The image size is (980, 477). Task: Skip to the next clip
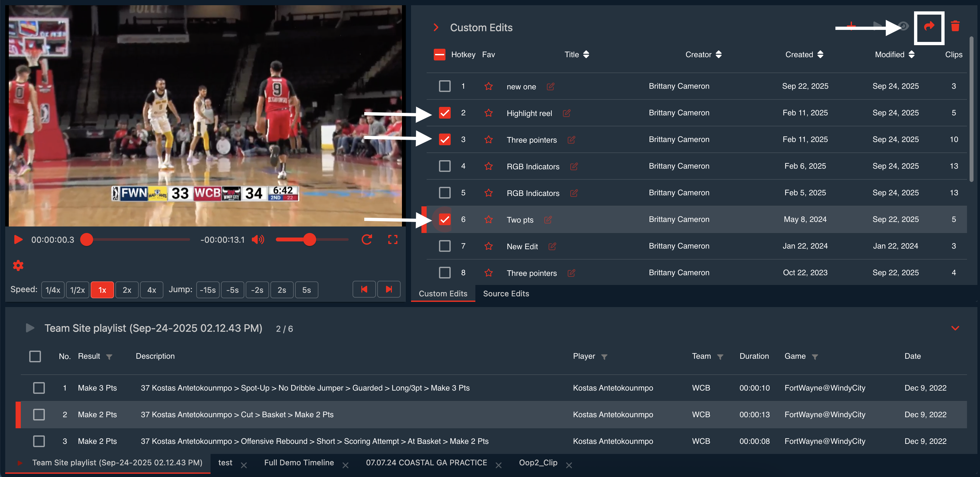click(x=388, y=290)
